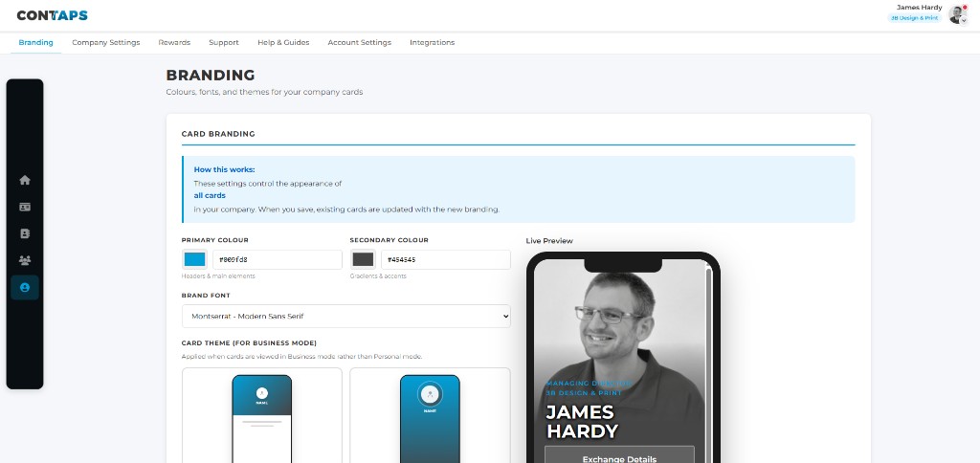Select the white-body card theme thumbnail
The height and width of the screenshot is (463, 980).
tap(262, 415)
